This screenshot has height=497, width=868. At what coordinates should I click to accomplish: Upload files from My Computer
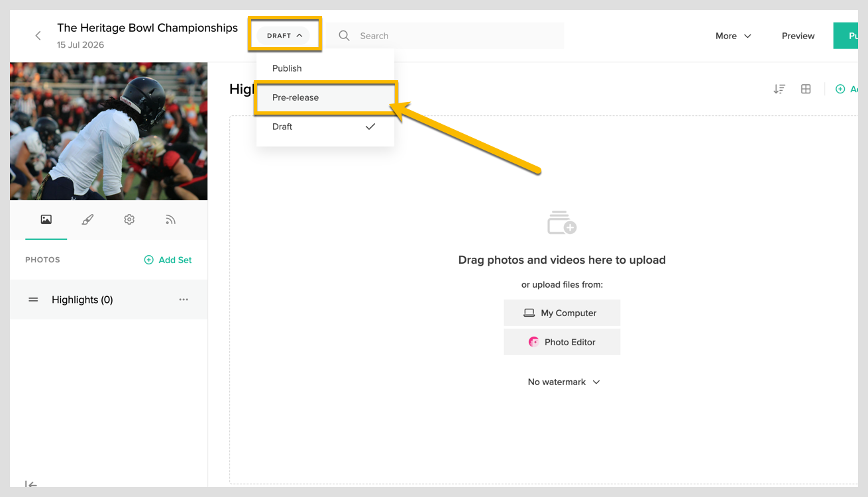tap(562, 313)
